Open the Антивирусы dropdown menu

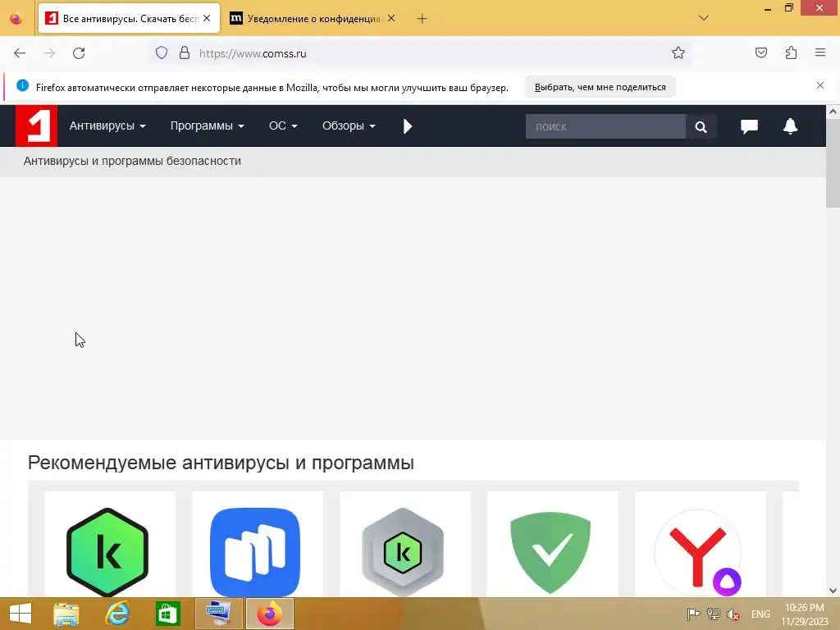(107, 126)
